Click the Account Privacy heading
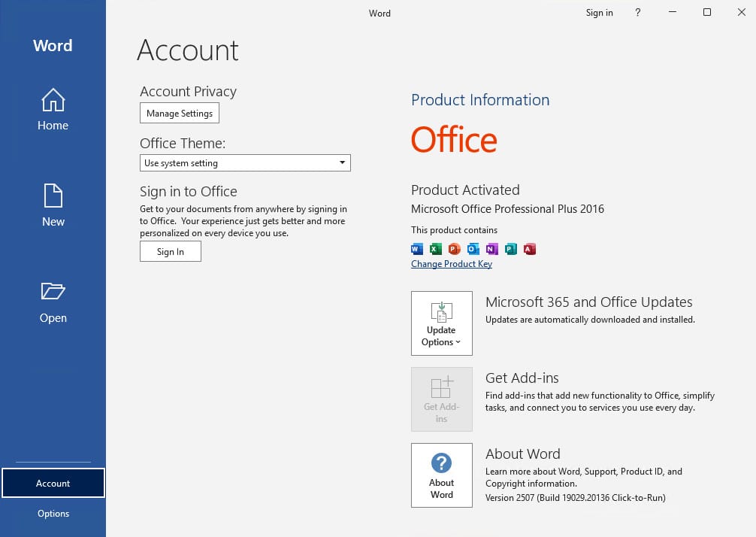The height and width of the screenshot is (537, 756). (188, 92)
